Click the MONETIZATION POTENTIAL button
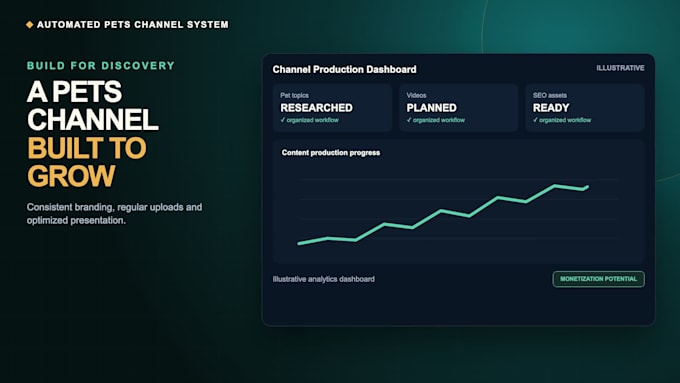680x383 pixels. [598, 279]
